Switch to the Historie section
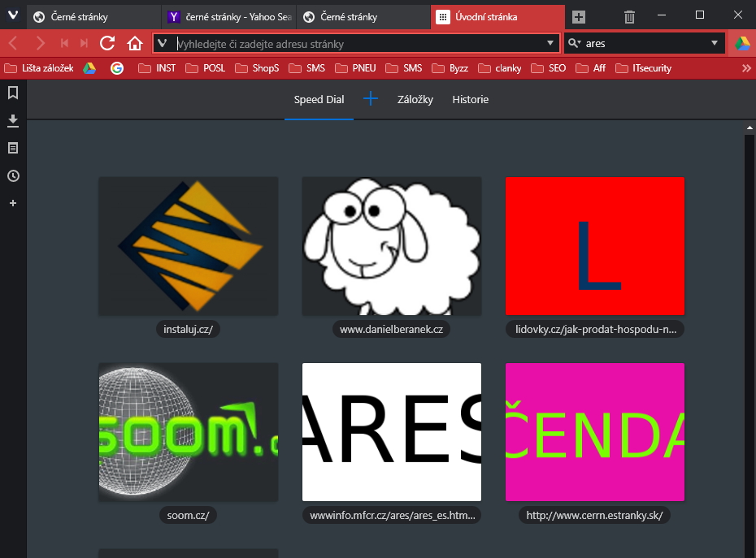Screen dimensions: 756x558 pos(470,99)
